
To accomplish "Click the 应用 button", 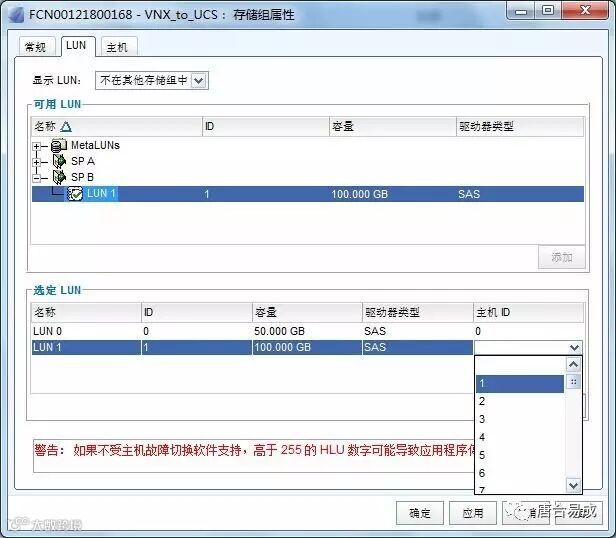I will coord(473,512).
